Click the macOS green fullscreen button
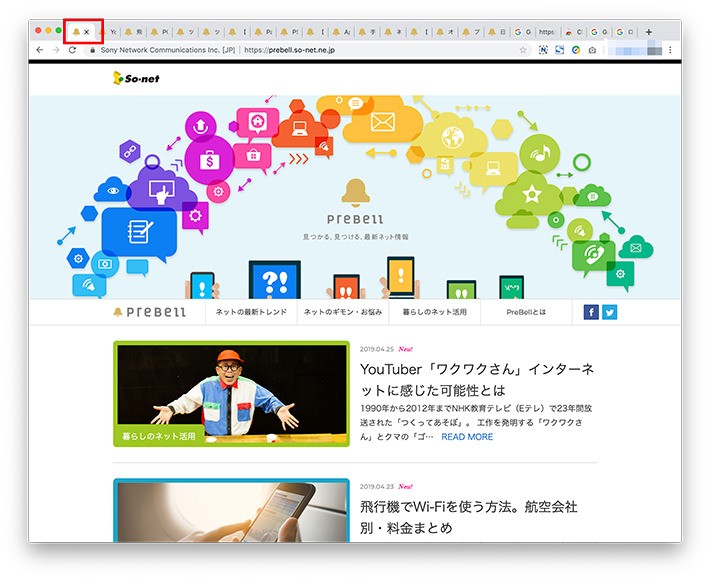 point(58,30)
